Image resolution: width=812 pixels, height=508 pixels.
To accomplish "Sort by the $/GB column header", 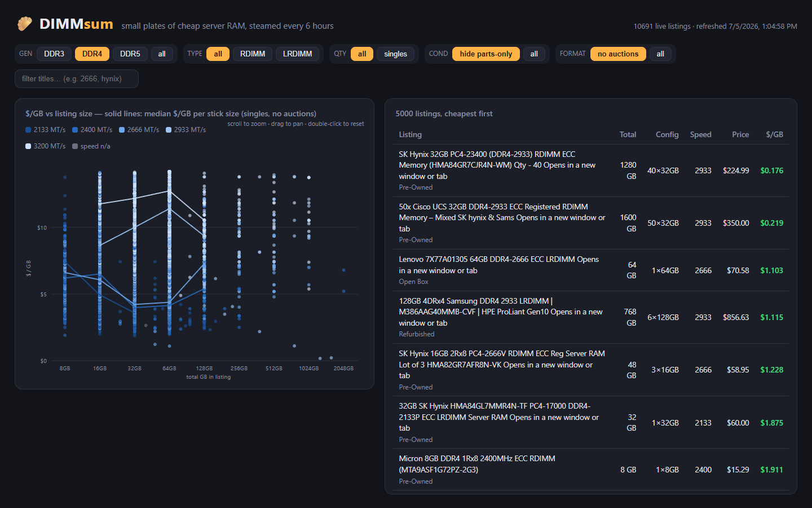I will [774, 134].
